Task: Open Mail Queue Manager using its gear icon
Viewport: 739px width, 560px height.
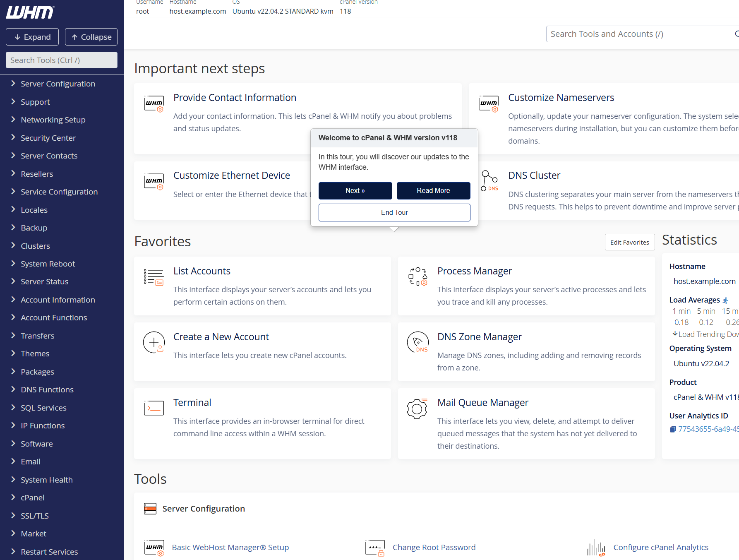Action: click(x=417, y=409)
